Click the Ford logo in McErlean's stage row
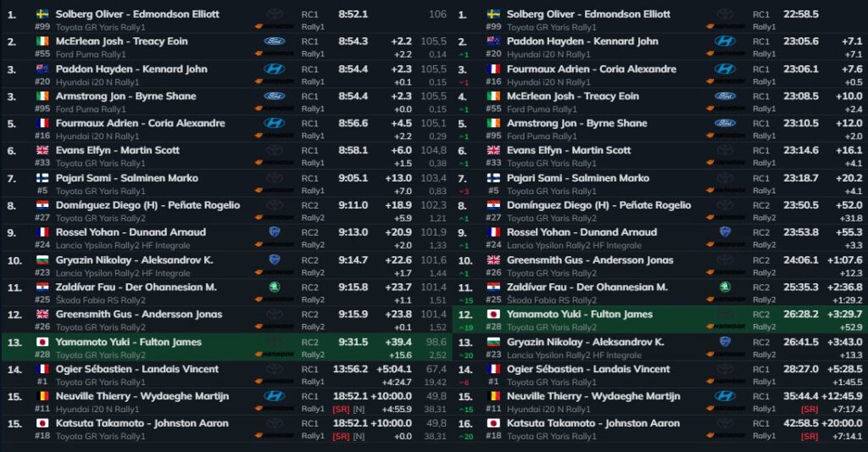Viewport: 868px width, 452px height. (274, 41)
